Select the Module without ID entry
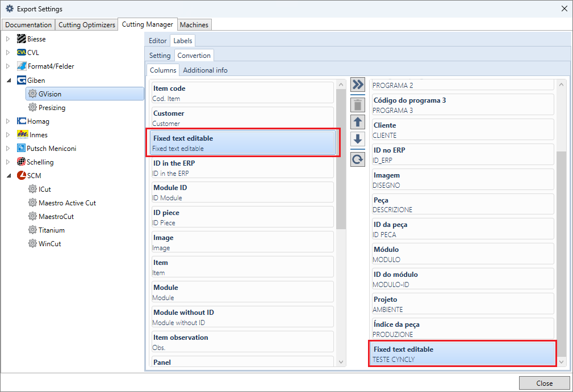Image resolution: width=573 pixels, height=392 pixels. [x=242, y=317]
